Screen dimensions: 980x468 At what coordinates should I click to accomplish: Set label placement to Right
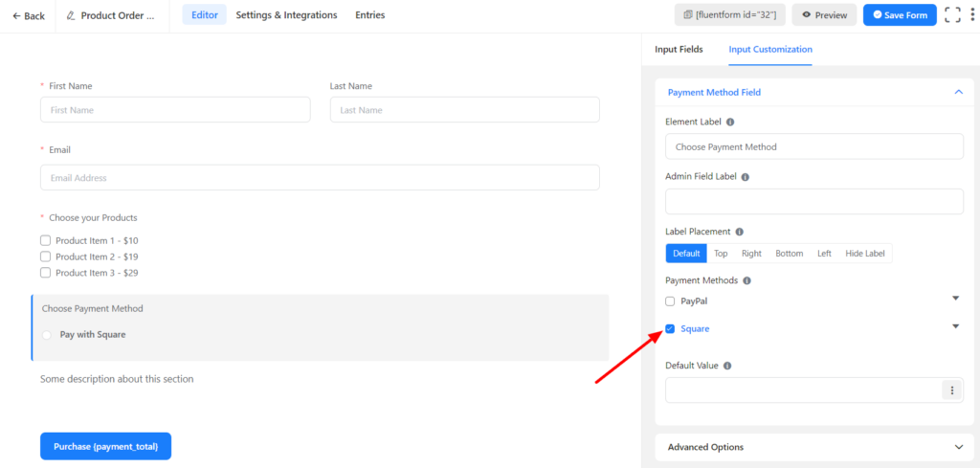[x=751, y=253]
